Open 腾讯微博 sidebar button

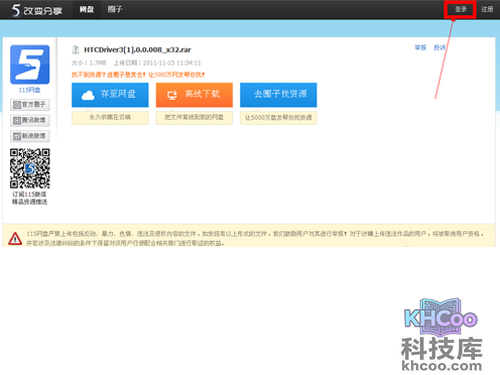tap(30, 120)
